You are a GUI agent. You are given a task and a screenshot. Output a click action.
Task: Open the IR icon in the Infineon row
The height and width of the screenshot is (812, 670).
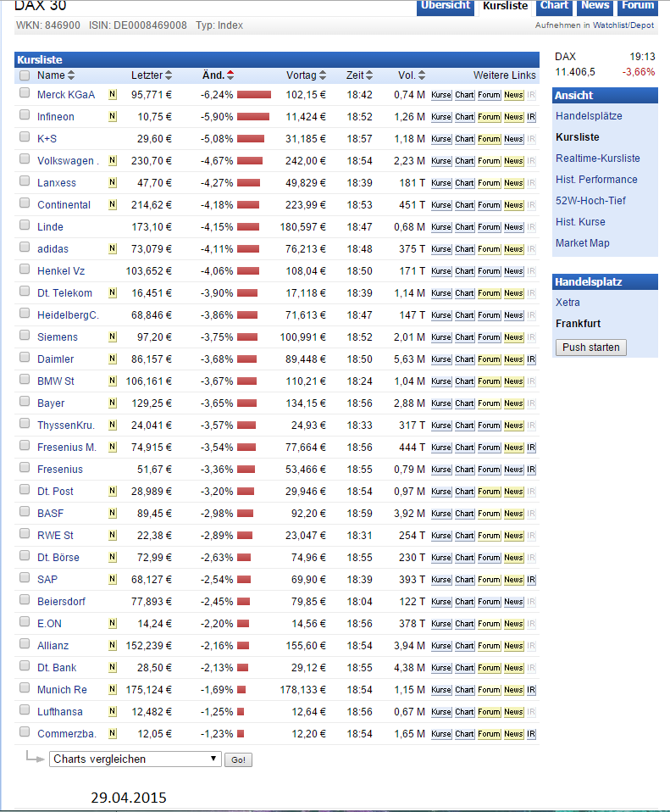531,117
